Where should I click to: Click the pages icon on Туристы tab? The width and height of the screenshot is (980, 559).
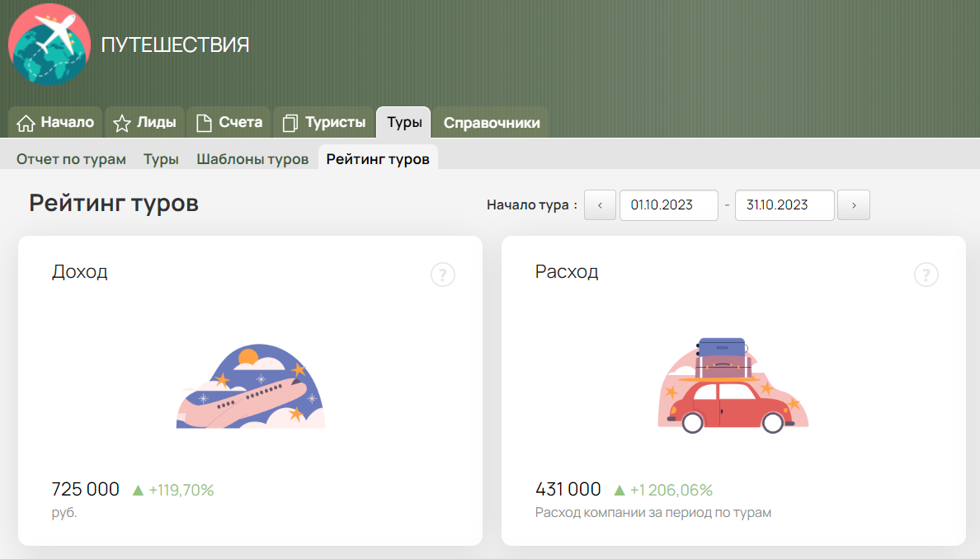[x=290, y=124]
